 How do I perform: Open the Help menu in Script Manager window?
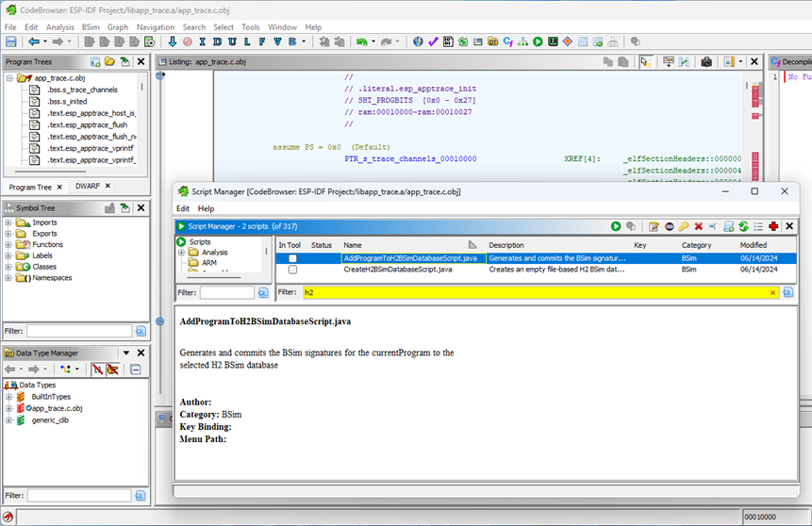(x=206, y=208)
